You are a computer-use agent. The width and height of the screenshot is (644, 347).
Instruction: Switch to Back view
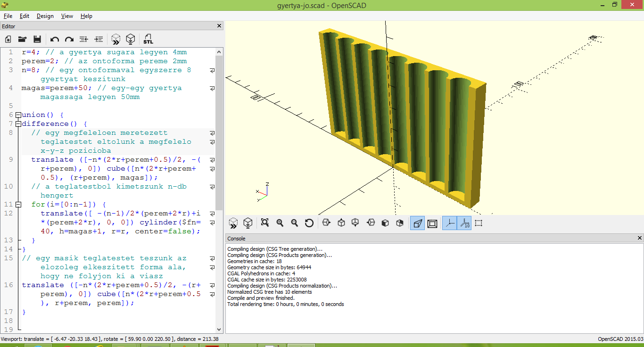(x=400, y=223)
